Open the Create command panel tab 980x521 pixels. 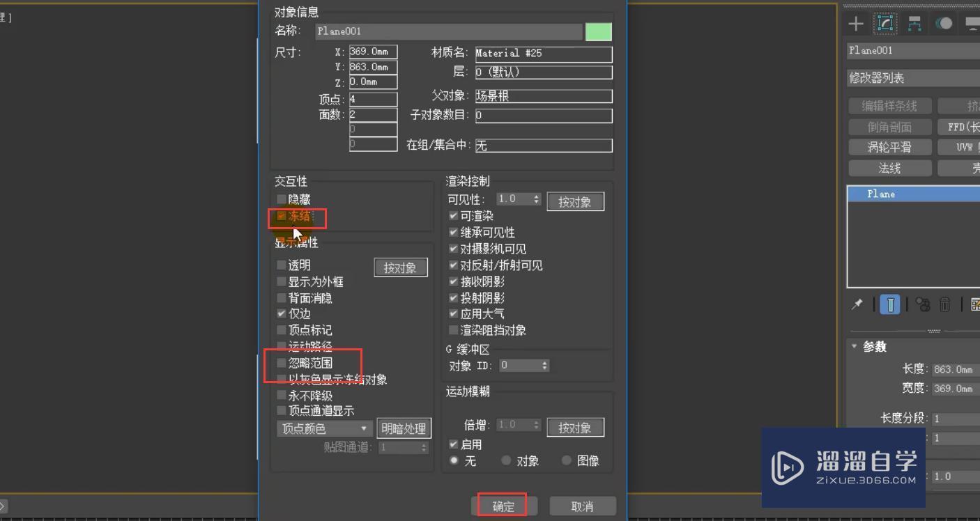click(x=856, y=23)
